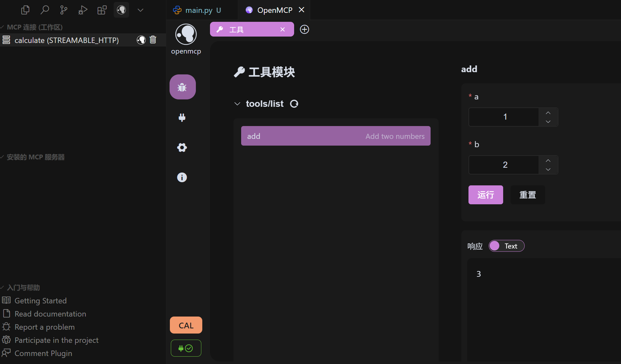Close the OpenMCP editor tab
Screen dimensions: 621x364
302,10
